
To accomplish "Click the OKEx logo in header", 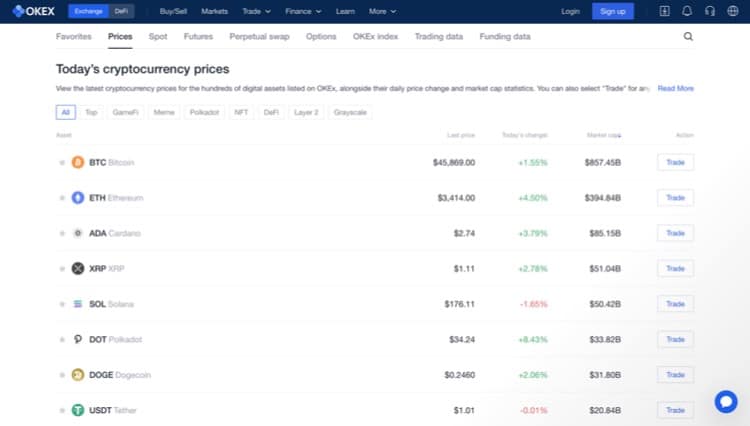I will tap(33, 11).
